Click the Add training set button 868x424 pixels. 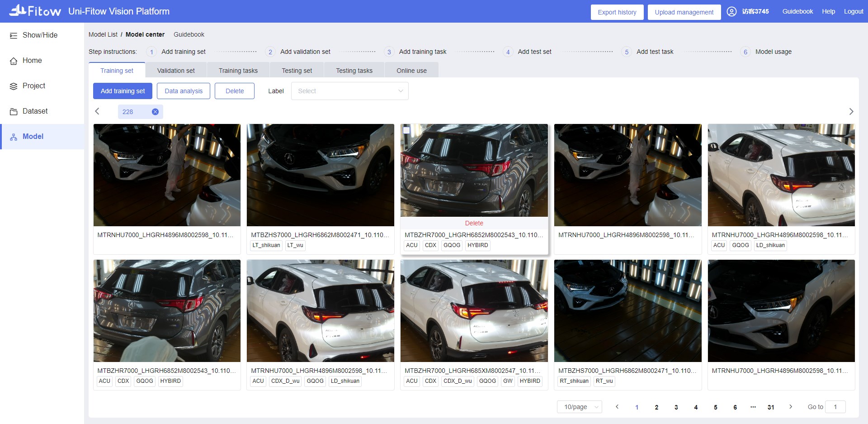coord(123,91)
